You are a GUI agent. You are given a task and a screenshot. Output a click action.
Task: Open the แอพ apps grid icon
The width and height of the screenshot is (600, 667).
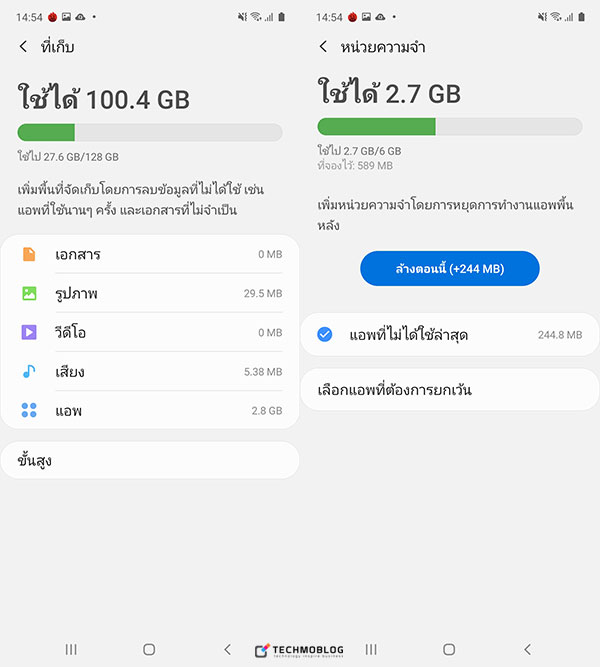click(x=29, y=410)
